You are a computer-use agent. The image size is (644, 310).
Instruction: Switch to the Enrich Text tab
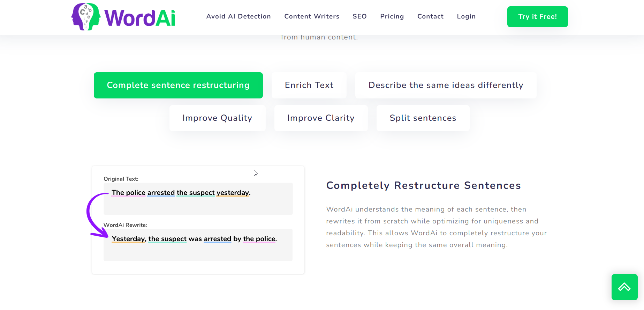(x=309, y=85)
